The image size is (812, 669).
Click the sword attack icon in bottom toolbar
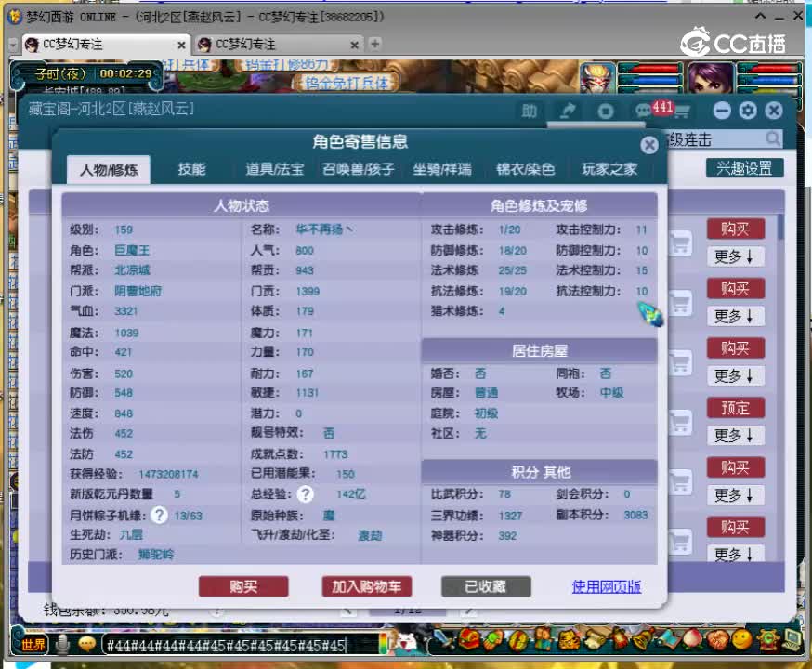444,640
